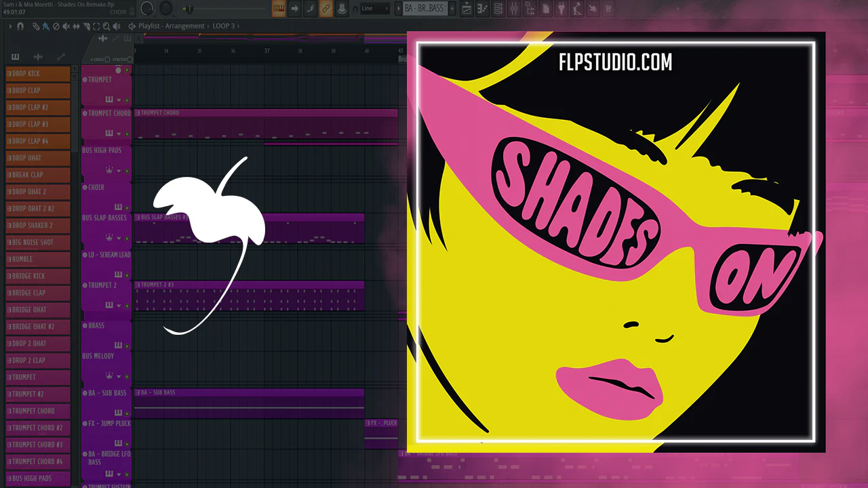The height and width of the screenshot is (488, 868).
Task: Select the Paint brush tool
Action: tap(46, 26)
